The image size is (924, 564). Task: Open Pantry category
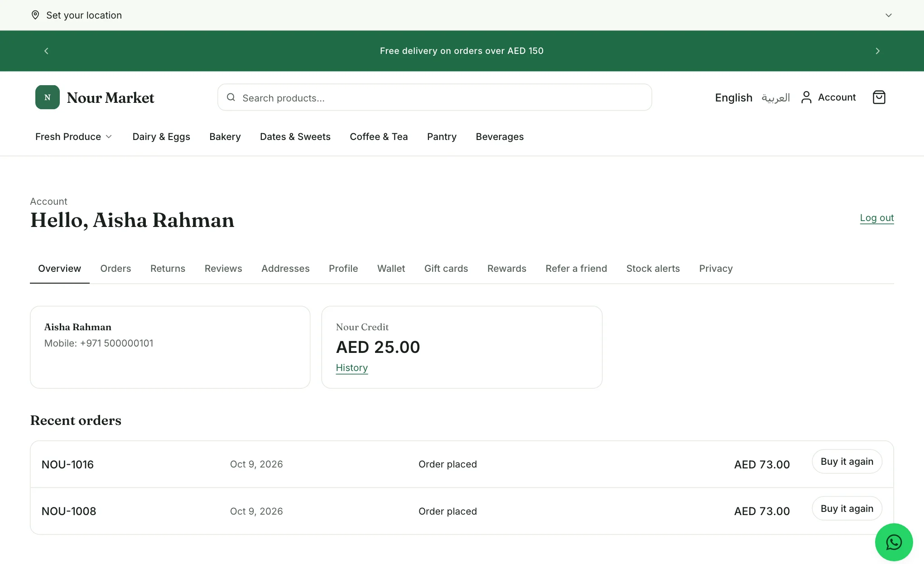click(442, 137)
